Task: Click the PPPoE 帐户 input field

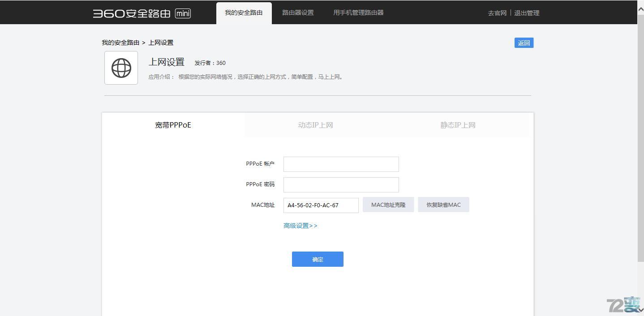Action: click(x=340, y=164)
